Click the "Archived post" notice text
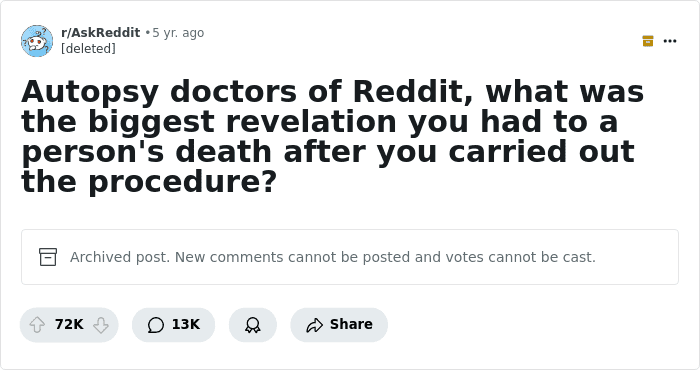Viewport: 700px width, 370px height. click(x=120, y=257)
